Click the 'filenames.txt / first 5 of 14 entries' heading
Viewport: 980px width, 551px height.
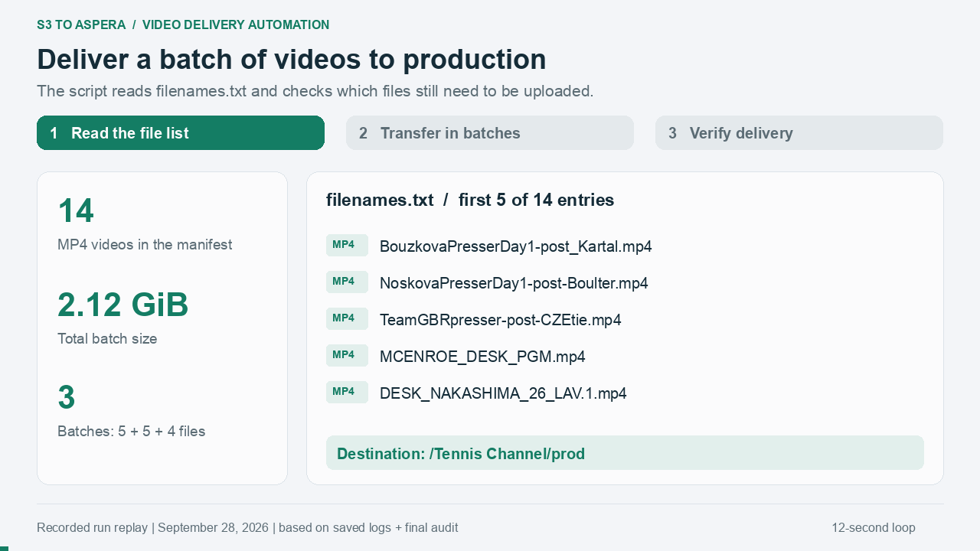click(470, 201)
